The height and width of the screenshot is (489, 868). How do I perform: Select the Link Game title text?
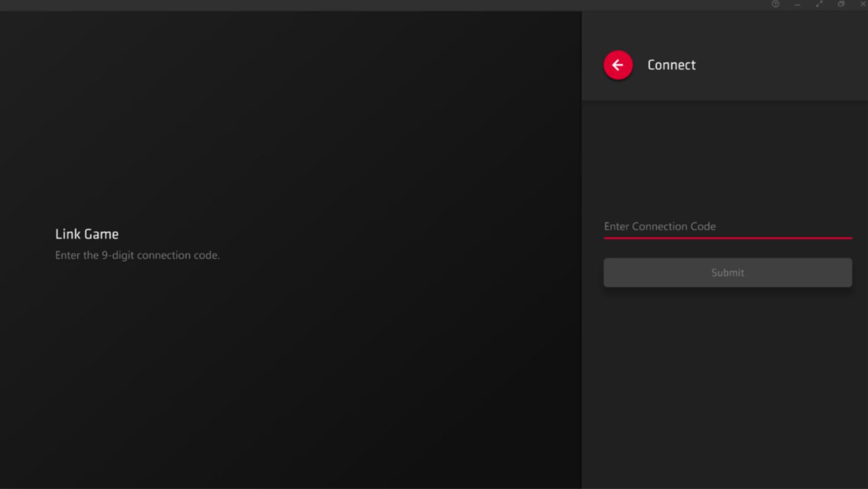point(87,234)
